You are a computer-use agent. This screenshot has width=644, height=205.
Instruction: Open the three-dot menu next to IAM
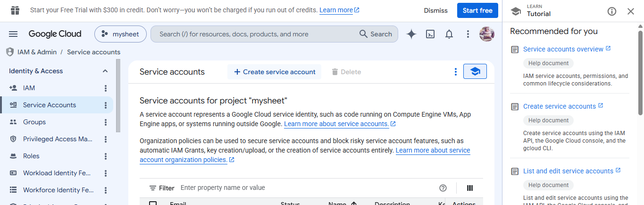[106, 88]
